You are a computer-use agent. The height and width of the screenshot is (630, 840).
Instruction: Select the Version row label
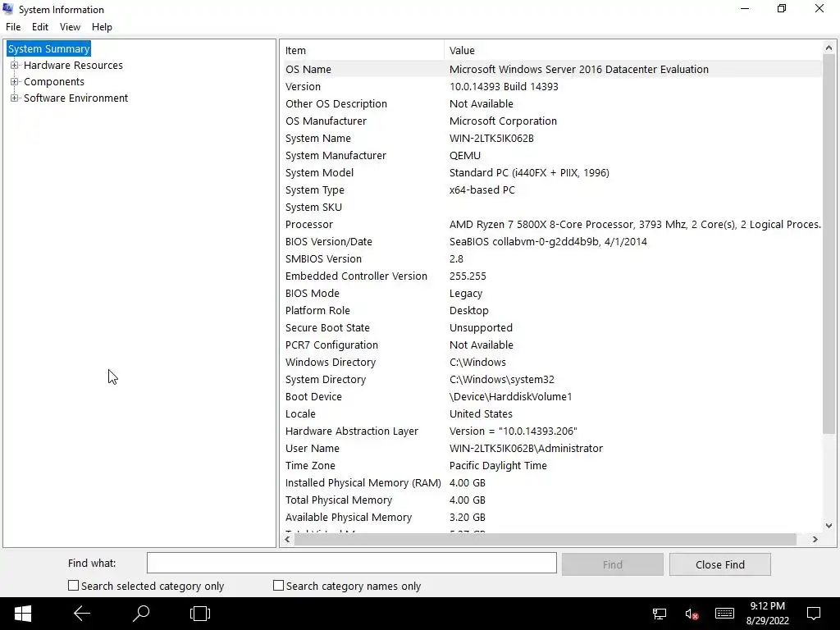pos(304,86)
